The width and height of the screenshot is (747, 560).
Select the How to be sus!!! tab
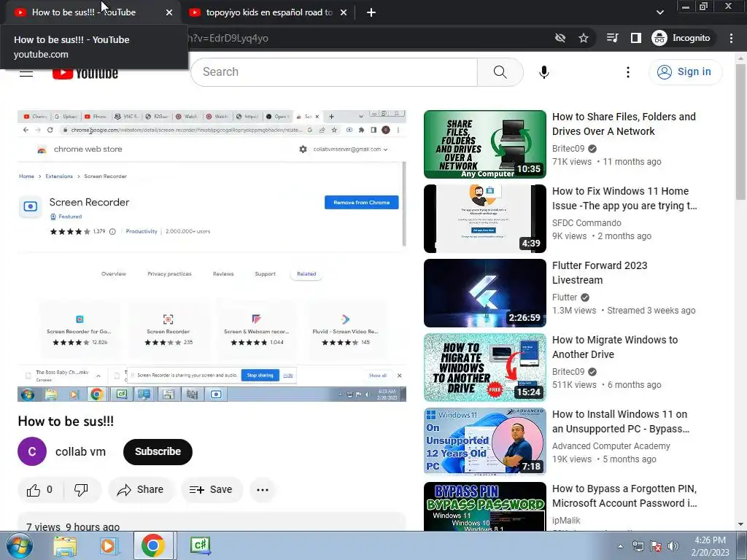point(83,12)
